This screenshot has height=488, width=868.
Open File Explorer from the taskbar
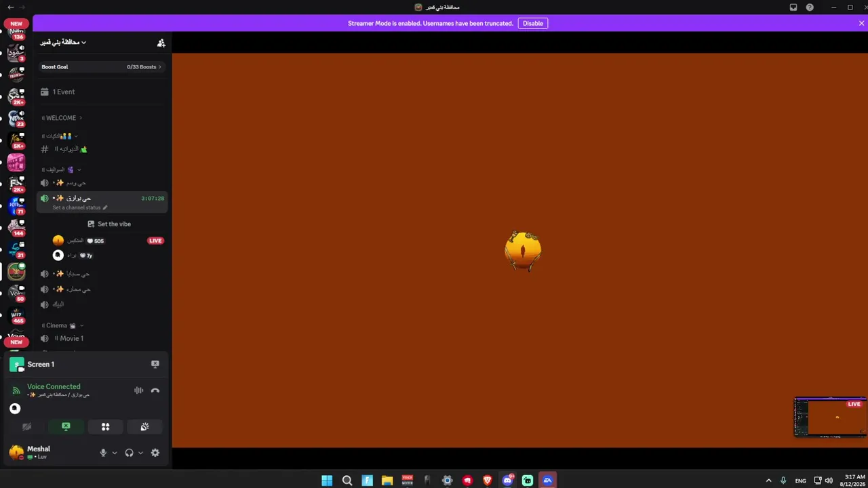click(x=387, y=481)
